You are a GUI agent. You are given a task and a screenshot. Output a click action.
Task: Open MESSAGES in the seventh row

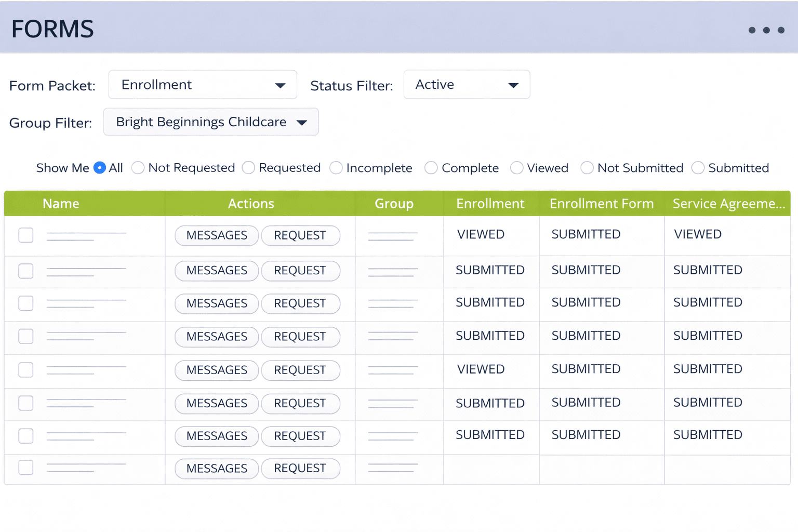217,436
